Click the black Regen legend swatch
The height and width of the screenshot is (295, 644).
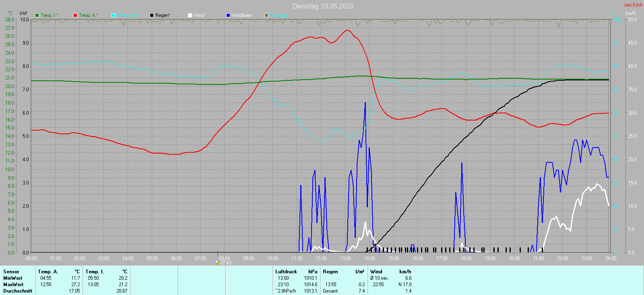[152, 15]
